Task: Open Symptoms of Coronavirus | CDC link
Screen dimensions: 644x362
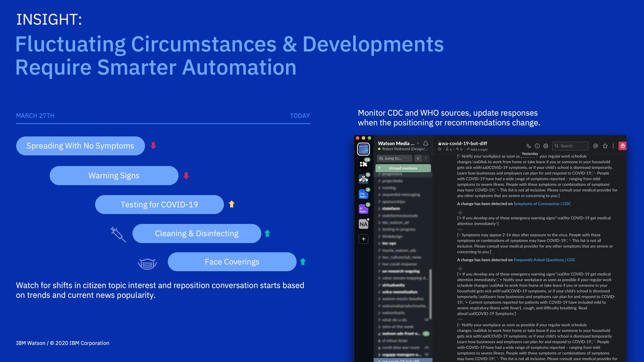Action: click(542, 204)
